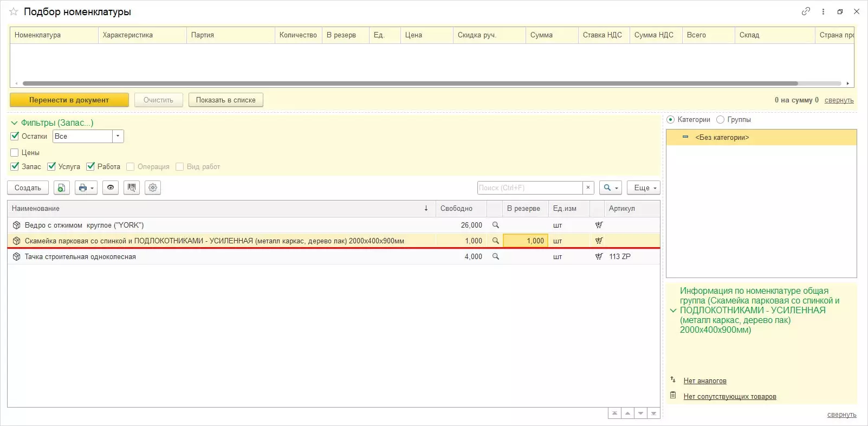The width and height of the screenshot is (868, 426).
Task: Click the item icon of the Ведро row
Action: click(x=17, y=225)
